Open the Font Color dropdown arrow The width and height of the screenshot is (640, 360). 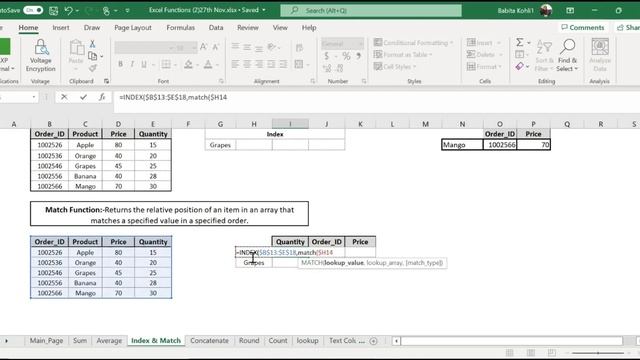coord(217,64)
